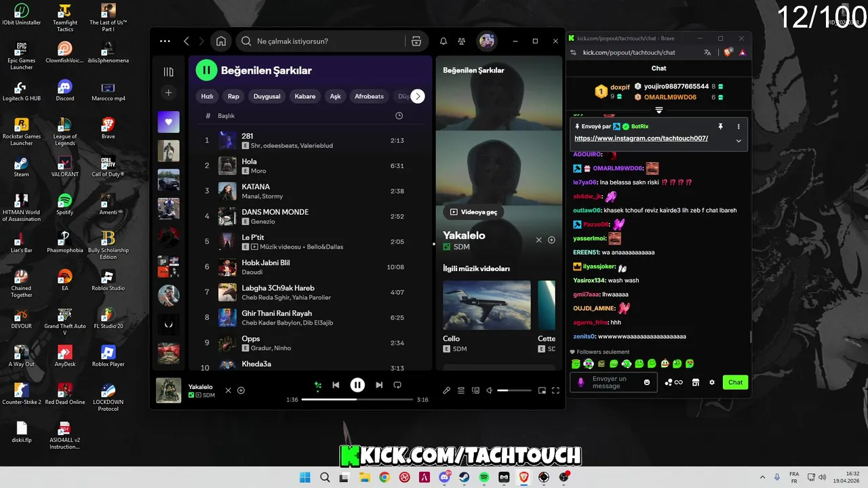The image size is (868, 488).
Task: Open Spotify three-dot main menu
Action: 165,41
